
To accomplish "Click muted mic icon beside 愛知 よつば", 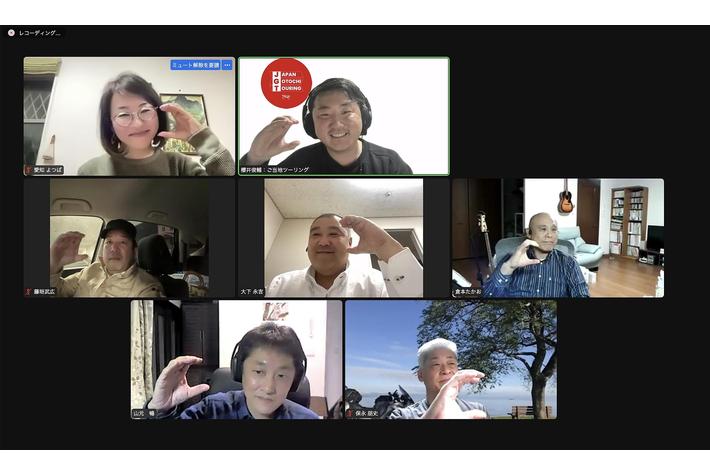I will point(29,170).
